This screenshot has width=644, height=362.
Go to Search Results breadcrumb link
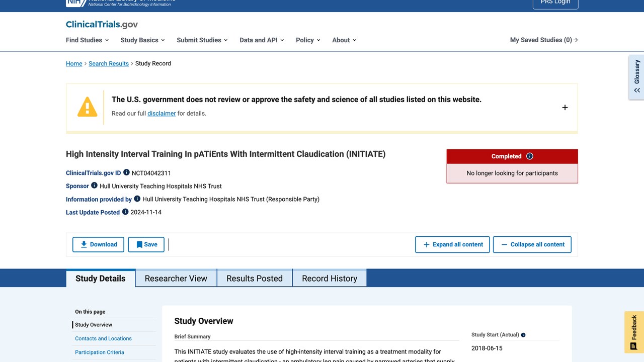tap(109, 63)
